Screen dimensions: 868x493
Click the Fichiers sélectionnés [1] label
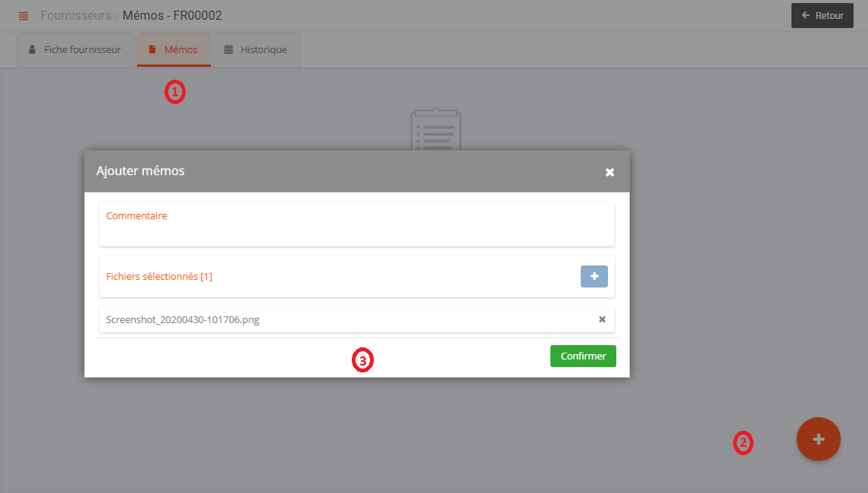point(159,276)
